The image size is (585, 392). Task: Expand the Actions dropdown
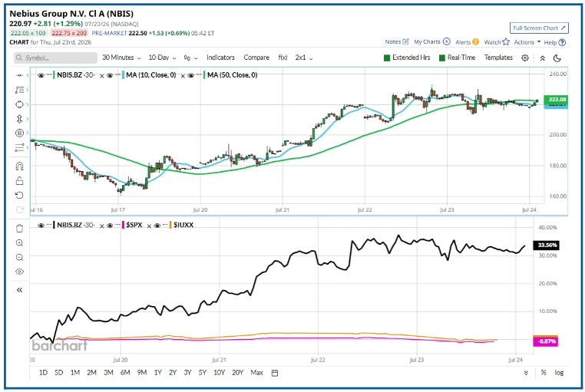coord(527,42)
